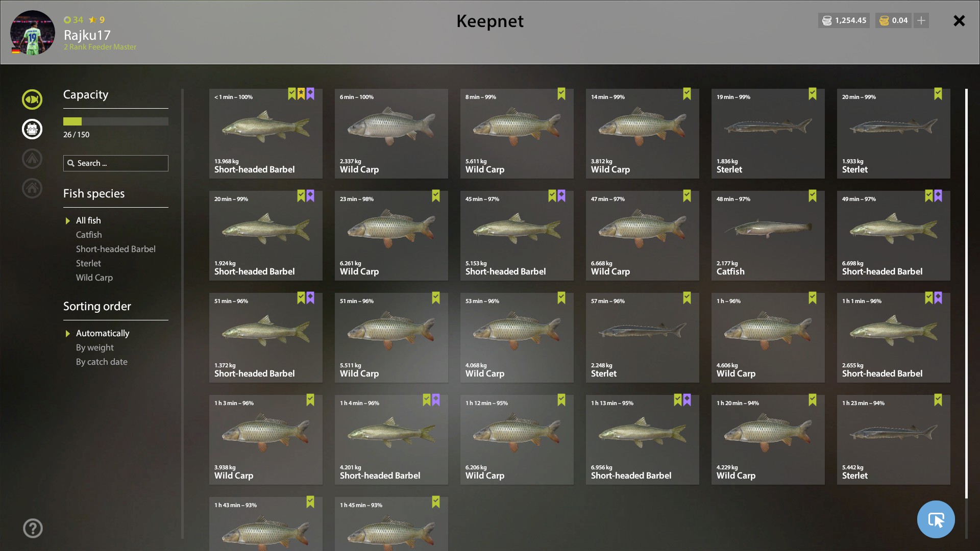Click the gold star badge on 13.968 kg Barbel

coord(301,93)
